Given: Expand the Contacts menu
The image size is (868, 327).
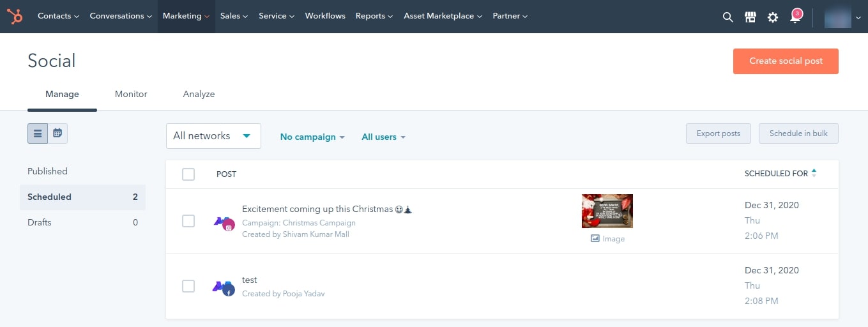Looking at the screenshot, I should click(58, 16).
